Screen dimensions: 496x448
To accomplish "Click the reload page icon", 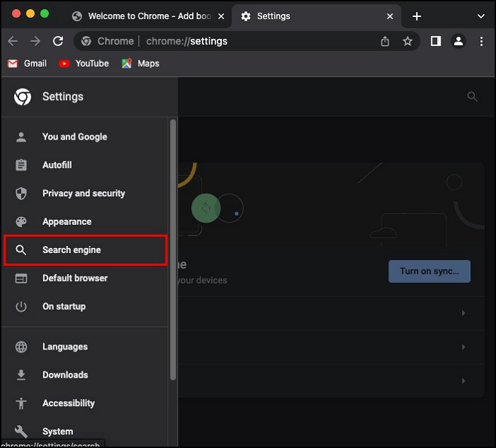I will point(58,41).
